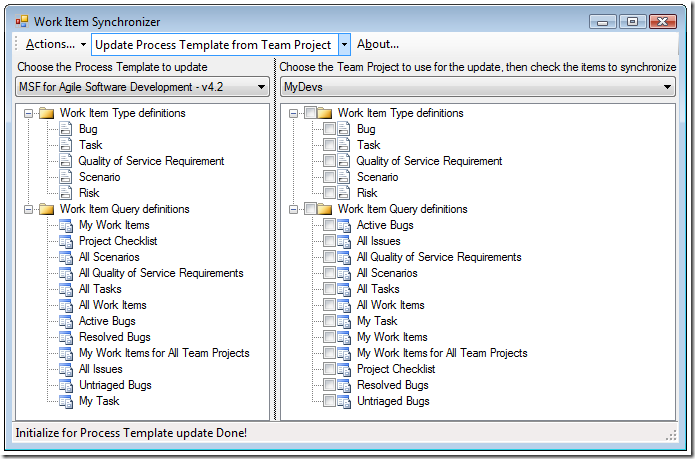This screenshot has width=695, height=459.
Task: Click the left Work Item Type definitions folder icon
Action: 47,113
